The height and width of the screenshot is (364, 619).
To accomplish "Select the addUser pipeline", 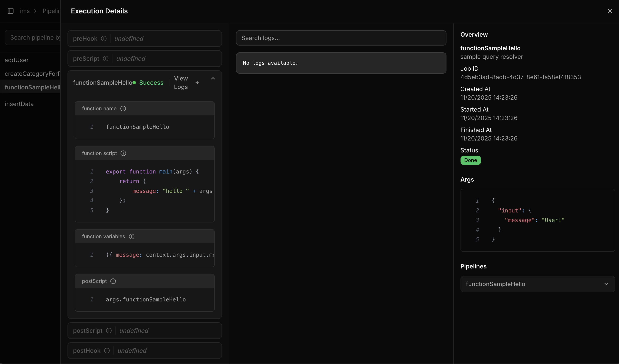I will (16, 60).
